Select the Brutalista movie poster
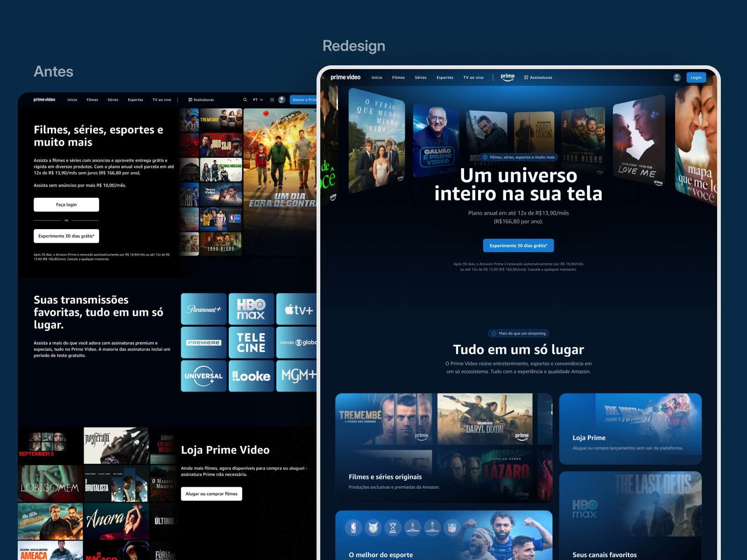The width and height of the screenshot is (747, 560). [116, 483]
